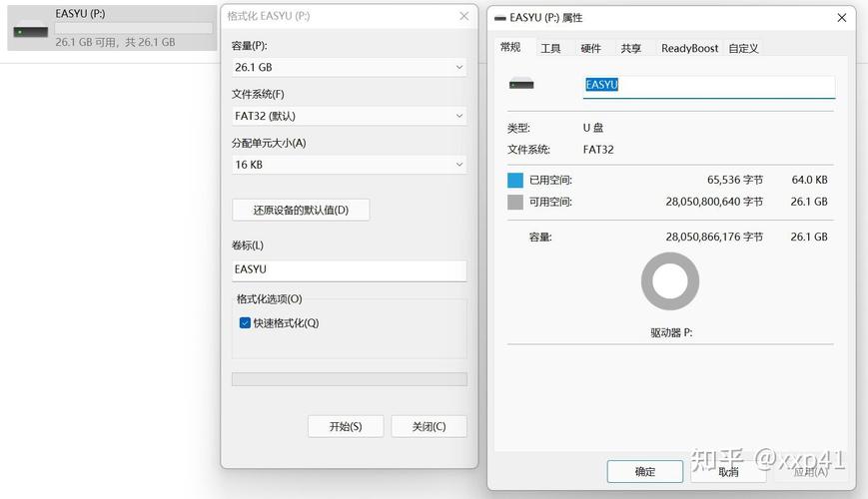
Task: Switch to the 自定义 tab
Action: [x=743, y=48]
